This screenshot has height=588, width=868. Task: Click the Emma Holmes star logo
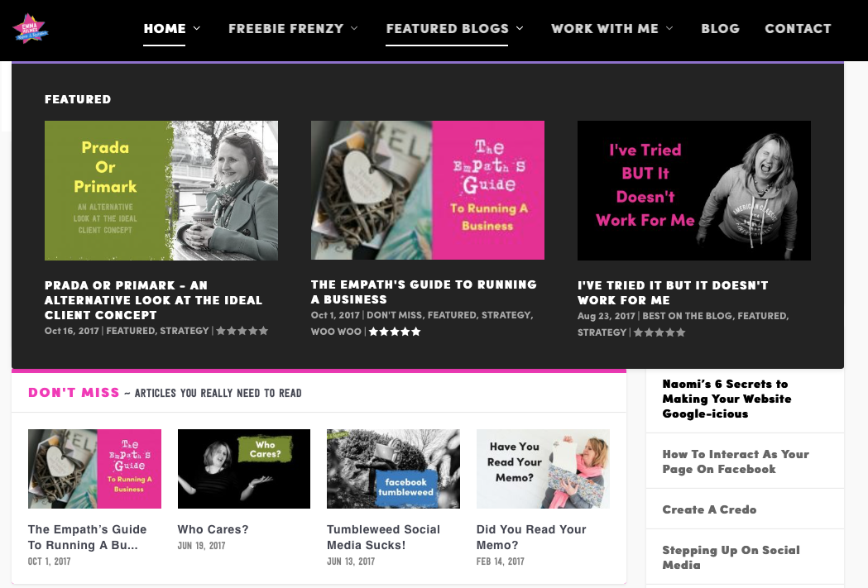31,29
